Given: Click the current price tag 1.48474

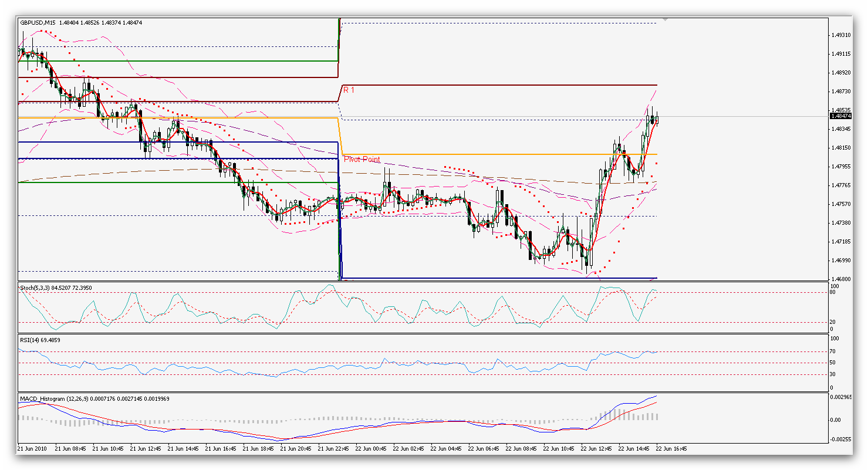Looking at the screenshot, I should coord(840,116).
